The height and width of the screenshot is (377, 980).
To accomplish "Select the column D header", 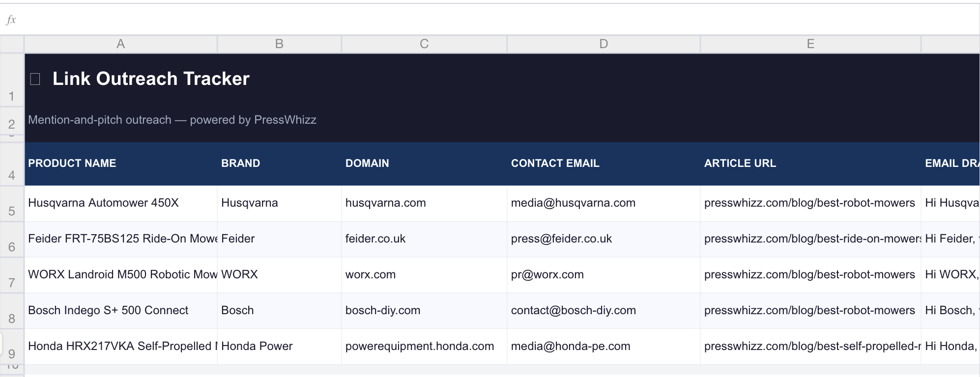I will click(x=604, y=44).
